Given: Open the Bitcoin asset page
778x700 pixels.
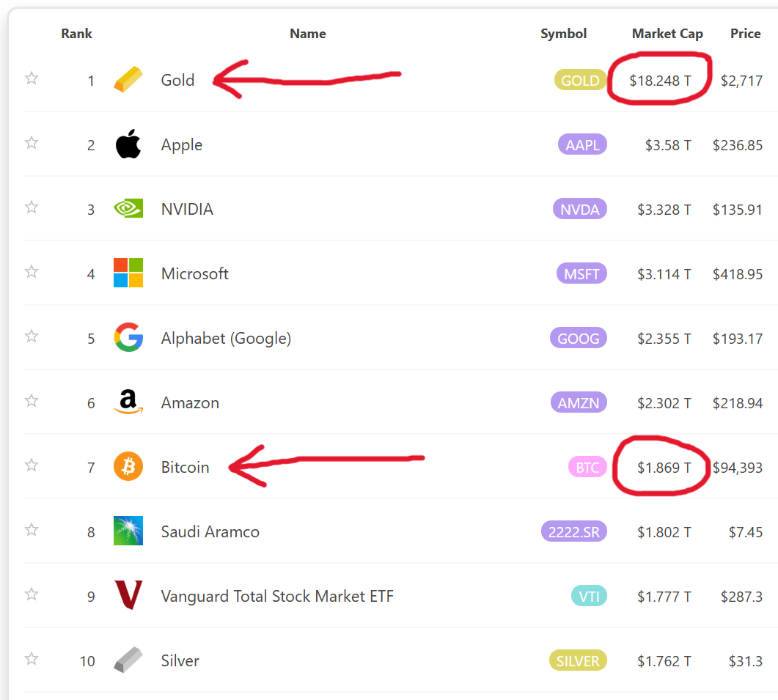Looking at the screenshot, I should [186, 467].
